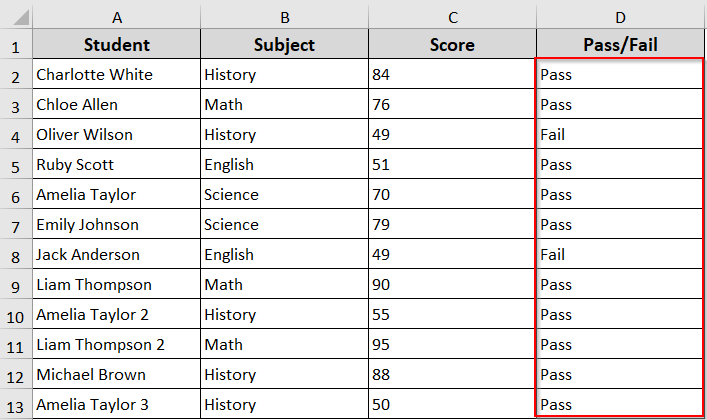Select column A header
Image resolution: width=707 pixels, height=420 pixels.
tap(117, 16)
